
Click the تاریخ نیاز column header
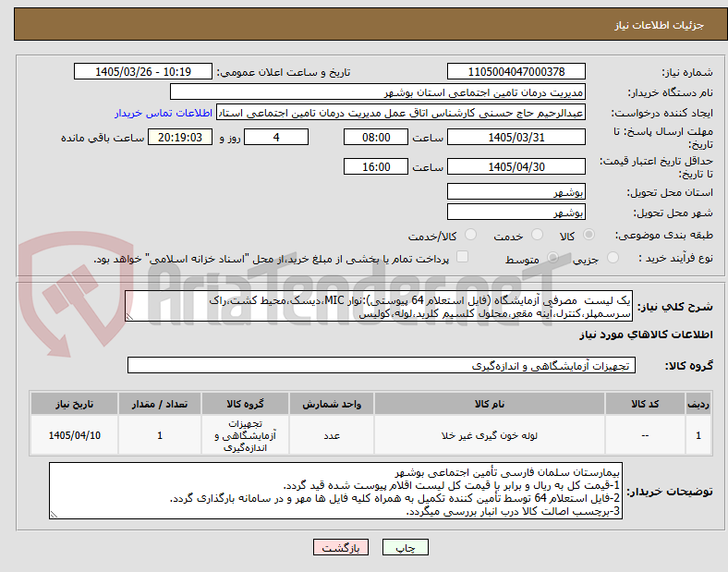pyautogui.click(x=74, y=404)
